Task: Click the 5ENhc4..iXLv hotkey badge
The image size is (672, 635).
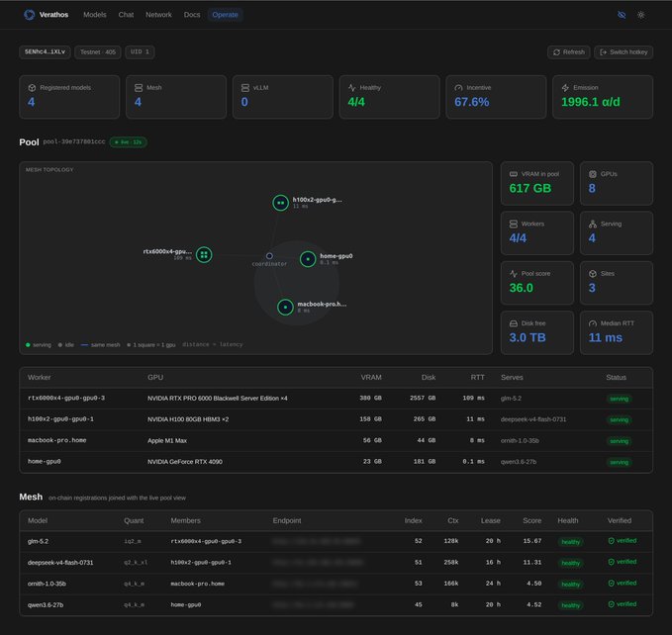Action: coord(45,52)
